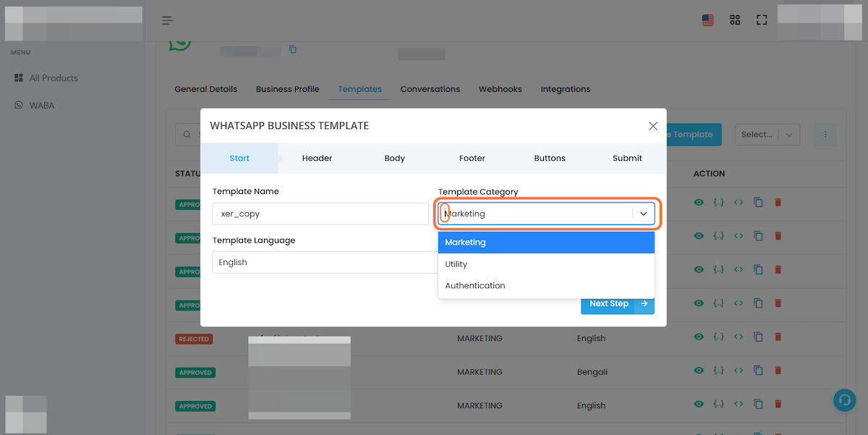
Task: Delete the Bengali template with trash icon
Action: click(x=778, y=371)
